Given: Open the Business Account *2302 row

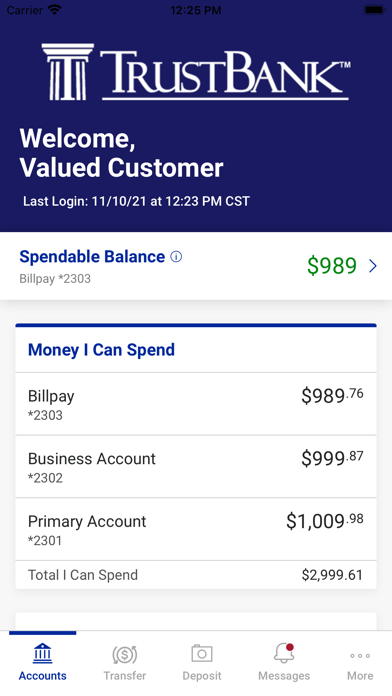Looking at the screenshot, I should [196, 467].
